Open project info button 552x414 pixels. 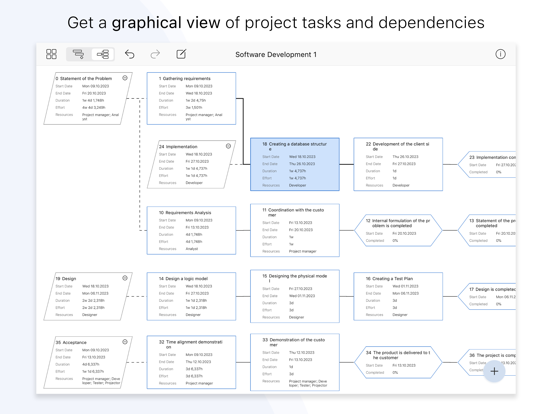coord(500,54)
